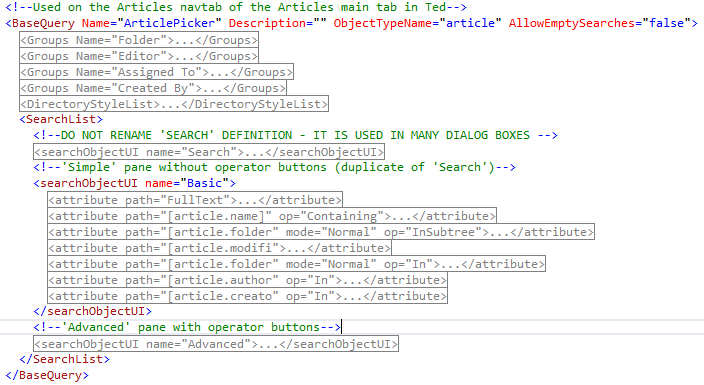Click the ObjectTypeName "article" value
This screenshot has height=385, width=704.
(470, 23)
